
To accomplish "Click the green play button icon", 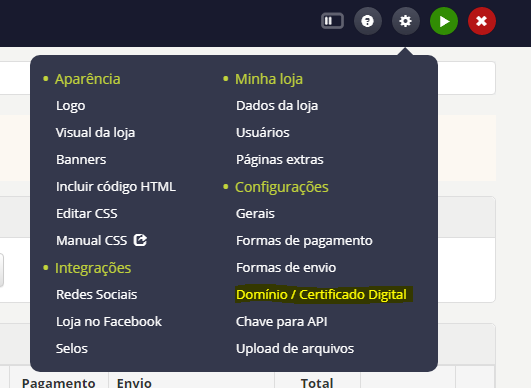I will (444, 21).
